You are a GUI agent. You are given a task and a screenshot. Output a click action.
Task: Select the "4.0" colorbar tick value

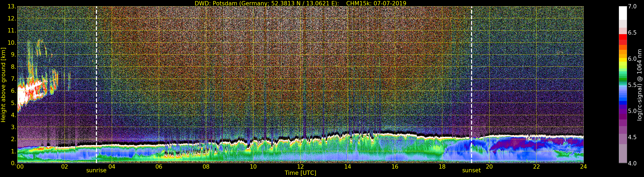pos(632,163)
